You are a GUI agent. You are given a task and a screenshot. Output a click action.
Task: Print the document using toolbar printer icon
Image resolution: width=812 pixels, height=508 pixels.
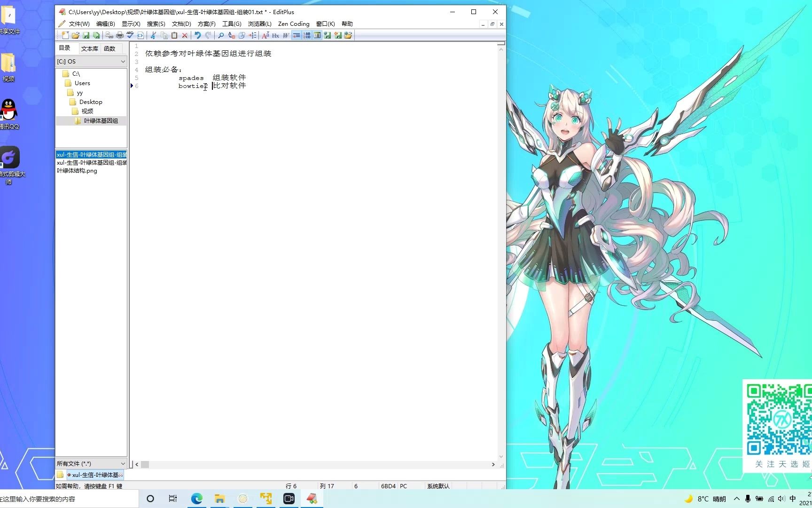pos(120,35)
